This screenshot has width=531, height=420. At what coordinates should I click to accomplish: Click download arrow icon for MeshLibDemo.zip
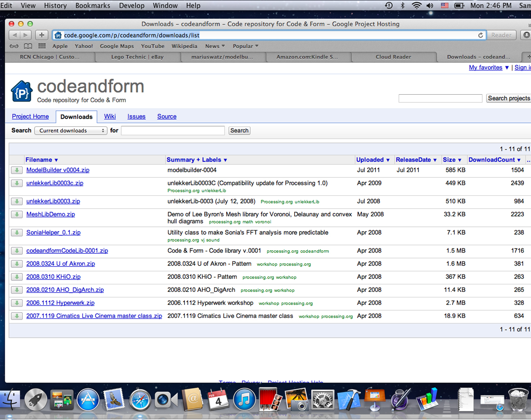[17, 215]
